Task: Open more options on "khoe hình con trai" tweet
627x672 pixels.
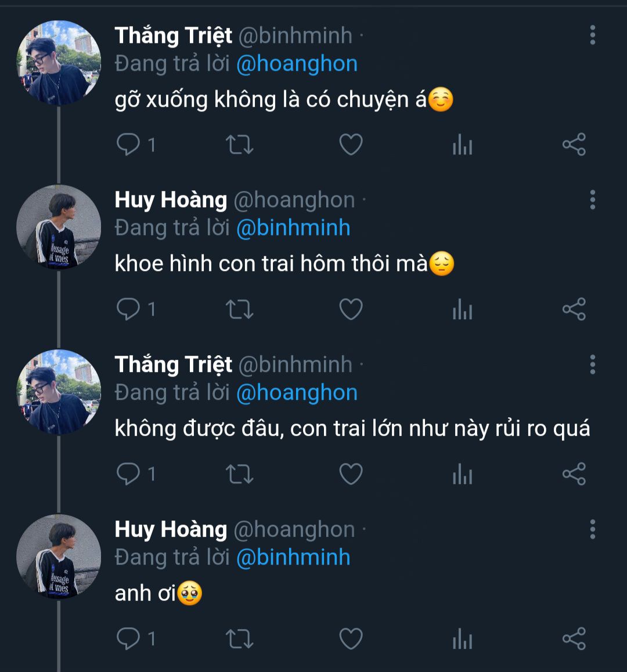Action: pyautogui.click(x=592, y=200)
